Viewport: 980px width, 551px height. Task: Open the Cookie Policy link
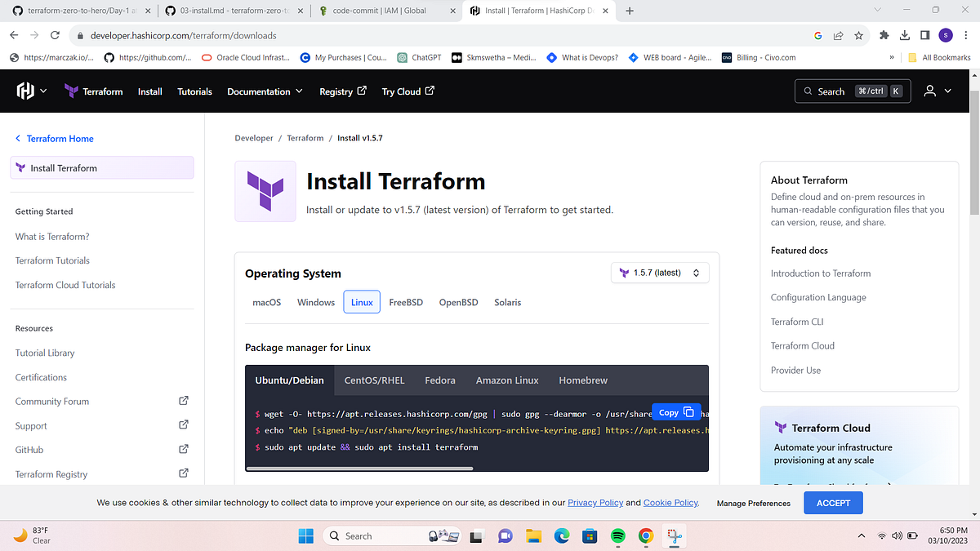[x=670, y=503]
